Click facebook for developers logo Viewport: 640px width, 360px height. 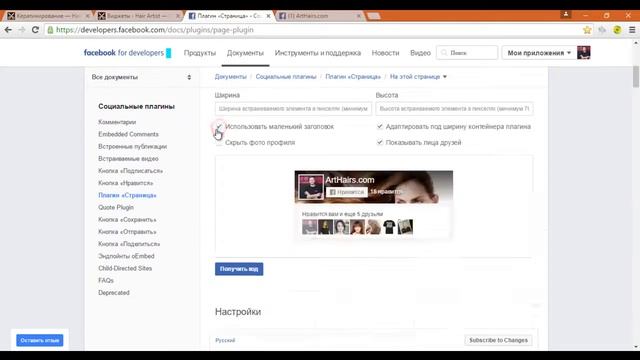coord(127,53)
